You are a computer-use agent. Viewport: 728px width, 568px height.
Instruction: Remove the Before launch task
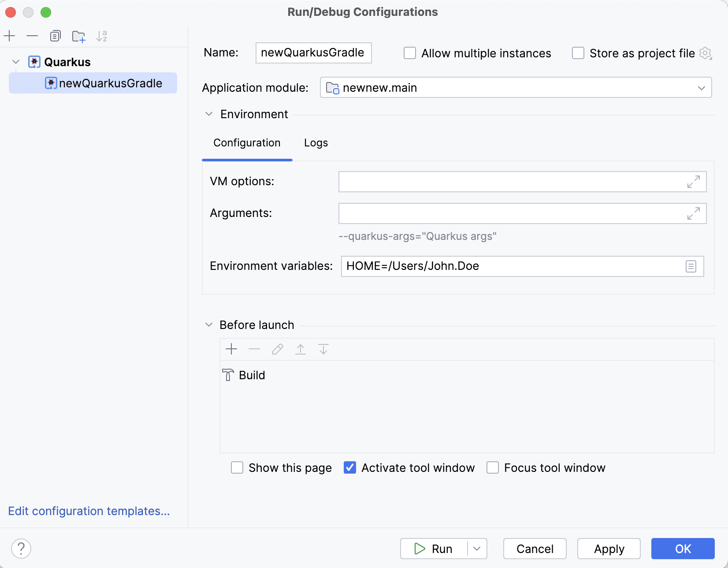point(254,349)
